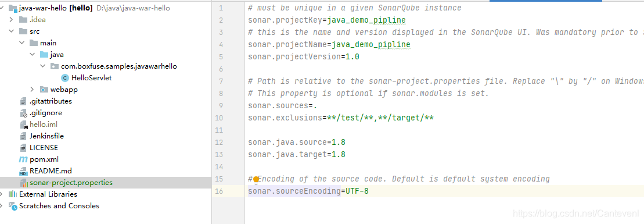Click the sonar.sourceEncoding key text
This screenshot has width=644, height=224.
point(294,191)
